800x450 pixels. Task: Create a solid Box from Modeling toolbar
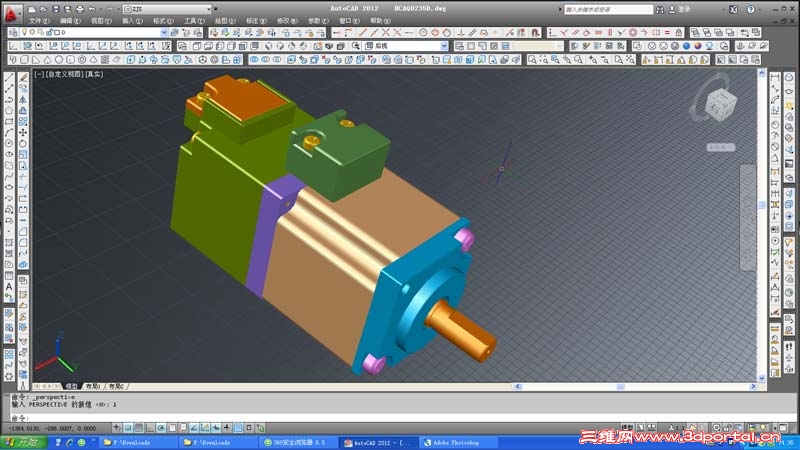pos(24,60)
